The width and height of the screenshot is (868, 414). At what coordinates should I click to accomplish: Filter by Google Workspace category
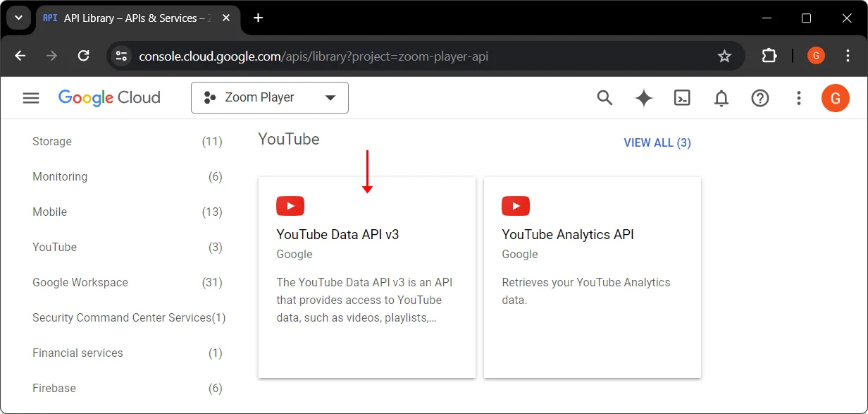pyautogui.click(x=128, y=282)
